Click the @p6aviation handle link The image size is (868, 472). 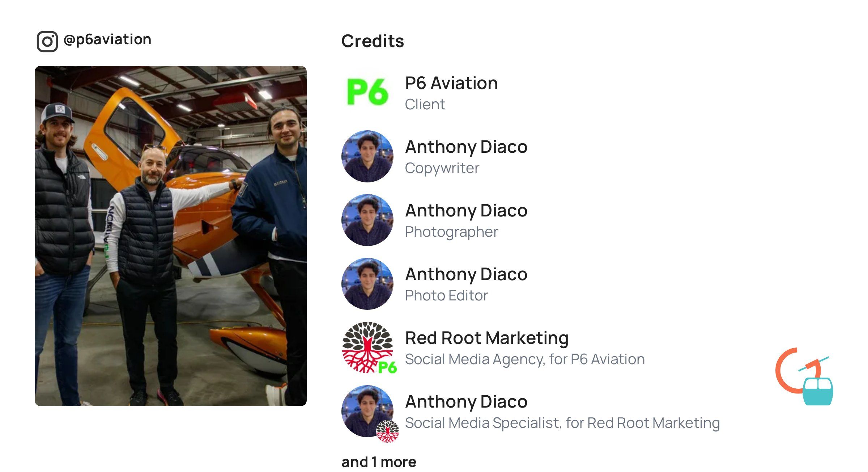[107, 39]
